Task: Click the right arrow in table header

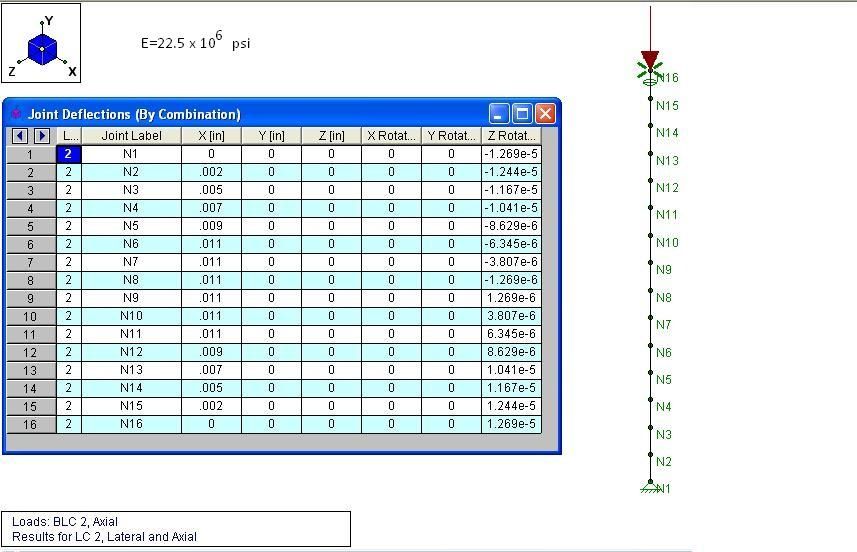Action: [x=42, y=136]
